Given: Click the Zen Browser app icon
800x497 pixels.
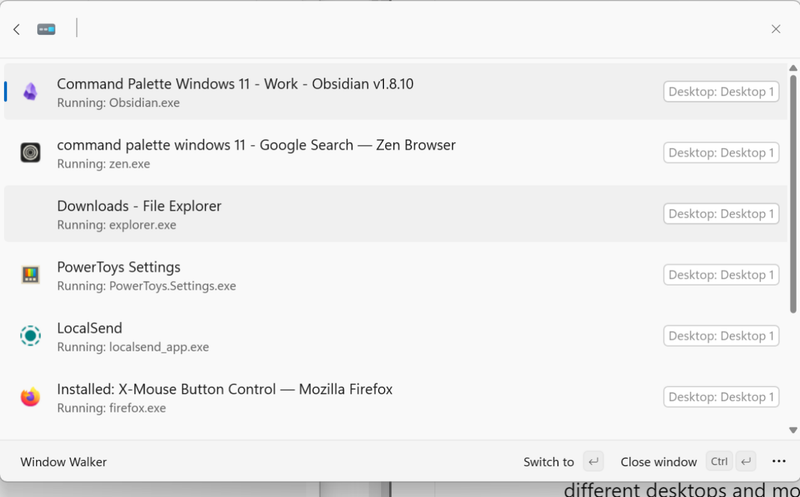Looking at the screenshot, I should click(x=30, y=153).
